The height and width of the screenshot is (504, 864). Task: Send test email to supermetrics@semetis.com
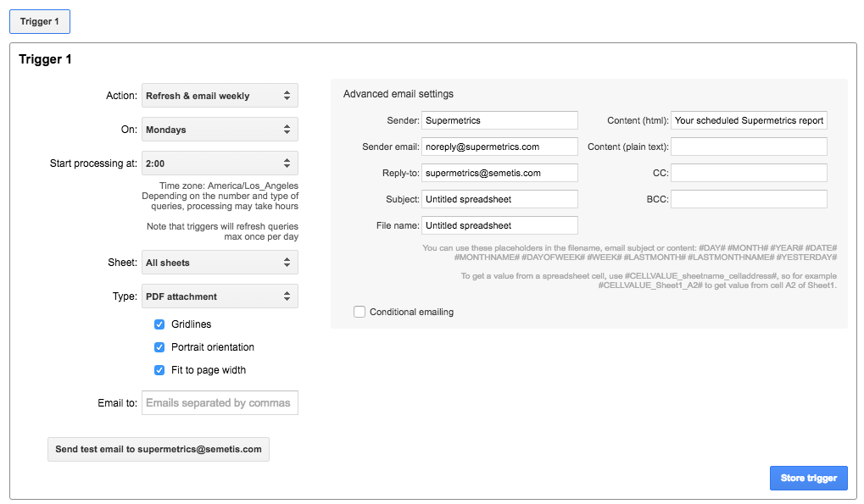[159, 449]
